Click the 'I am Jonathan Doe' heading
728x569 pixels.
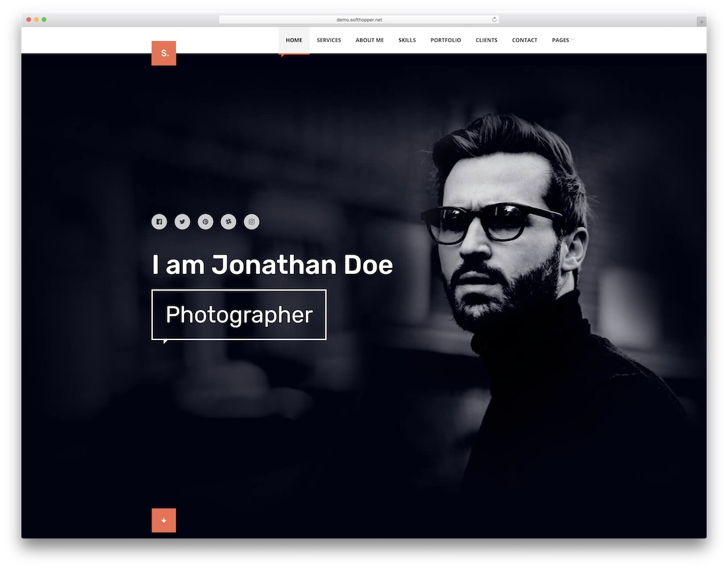point(273,265)
